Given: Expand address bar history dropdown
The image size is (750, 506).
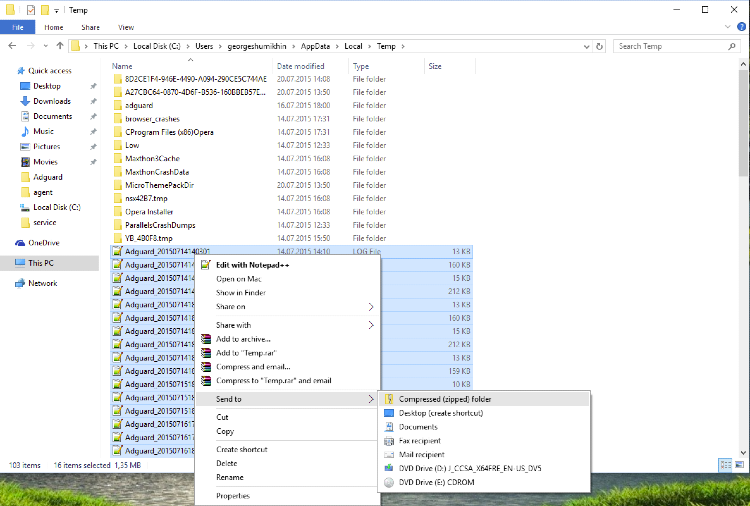Looking at the screenshot, I should pos(587,46).
